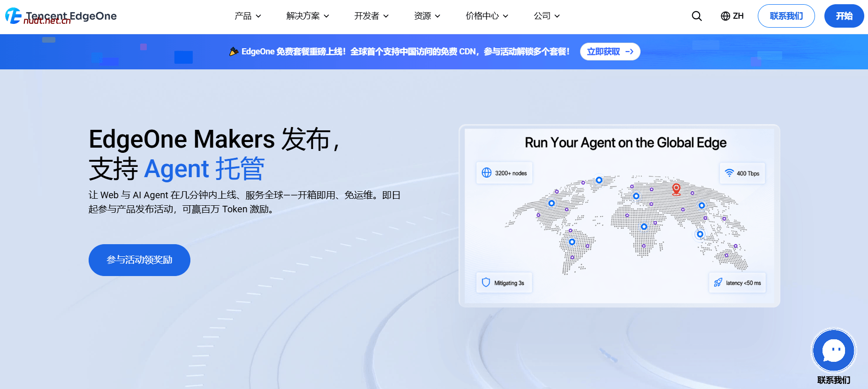Open the search magnifier icon
The image size is (868, 389).
point(697,16)
